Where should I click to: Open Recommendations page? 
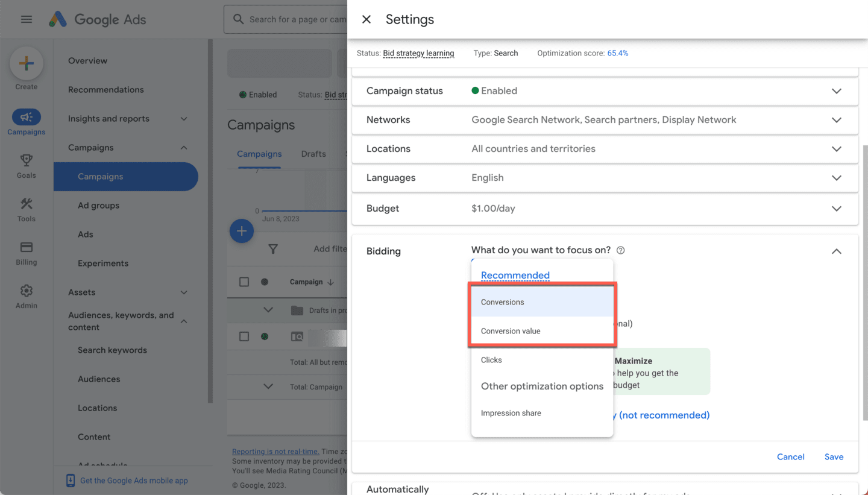105,90
